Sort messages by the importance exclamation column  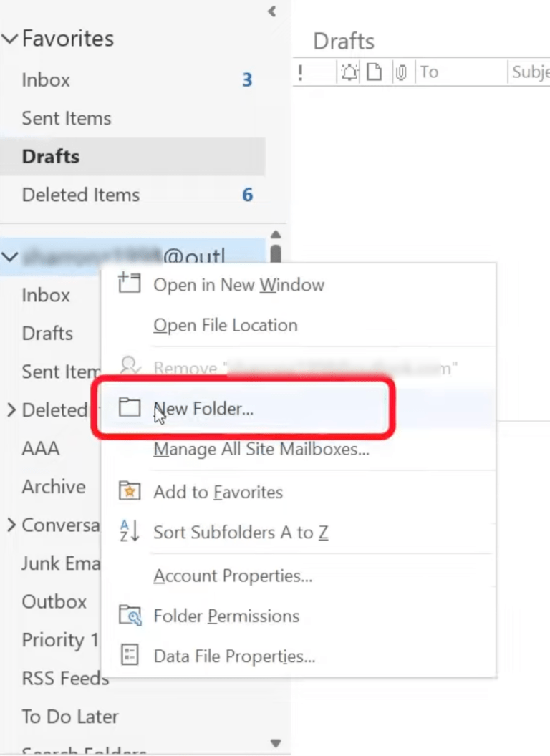coord(300,72)
